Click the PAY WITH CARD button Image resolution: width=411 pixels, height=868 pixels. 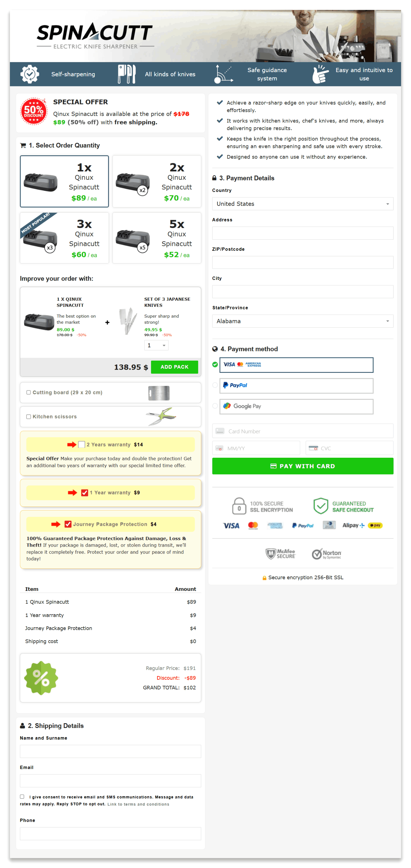pyautogui.click(x=303, y=466)
